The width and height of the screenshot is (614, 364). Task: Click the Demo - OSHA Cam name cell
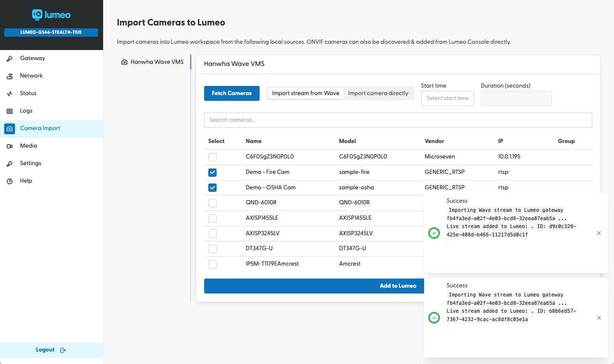[x=270, y=188]
